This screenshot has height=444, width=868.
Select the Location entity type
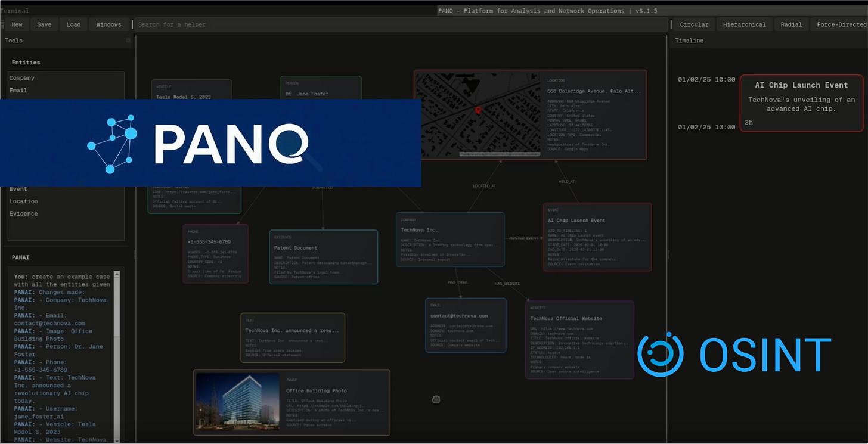(x=66, y=201)
